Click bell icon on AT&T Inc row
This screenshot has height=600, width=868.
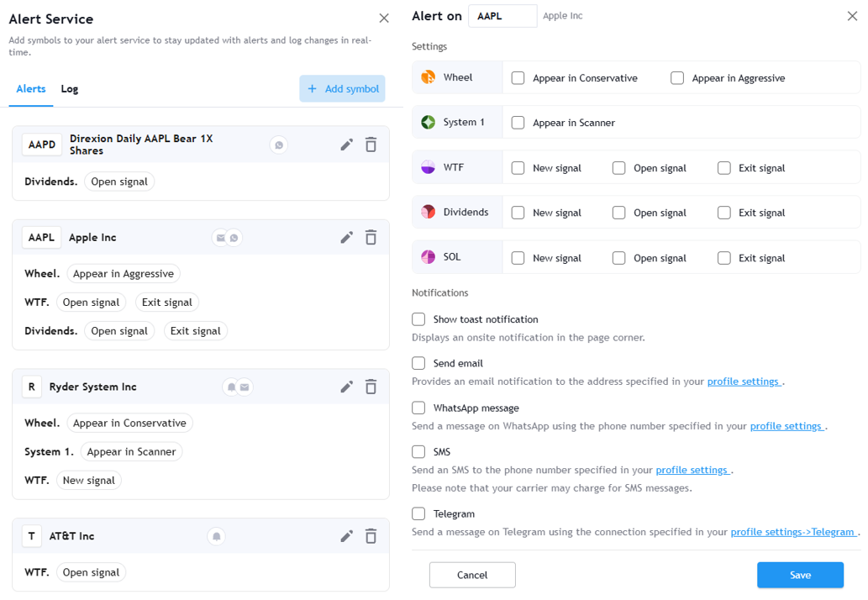click(217, 536)
